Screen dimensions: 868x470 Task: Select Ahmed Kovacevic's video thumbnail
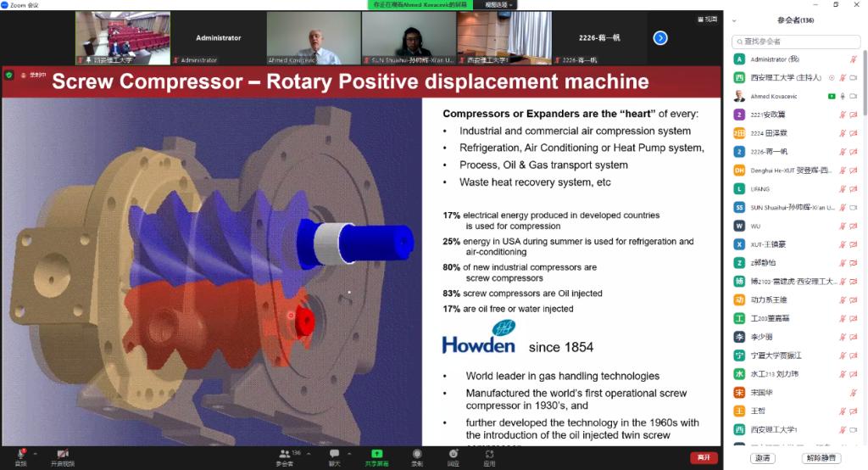tap(313, 37)
